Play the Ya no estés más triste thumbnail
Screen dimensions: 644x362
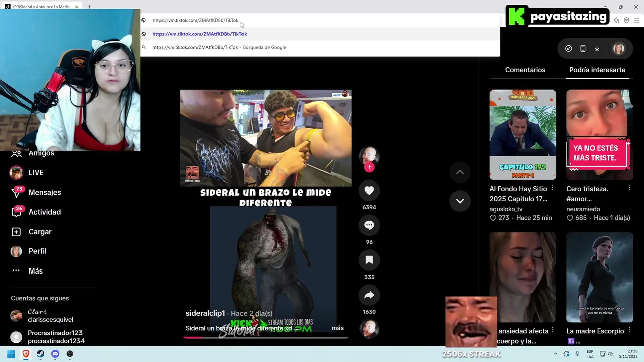coord(599,135)
